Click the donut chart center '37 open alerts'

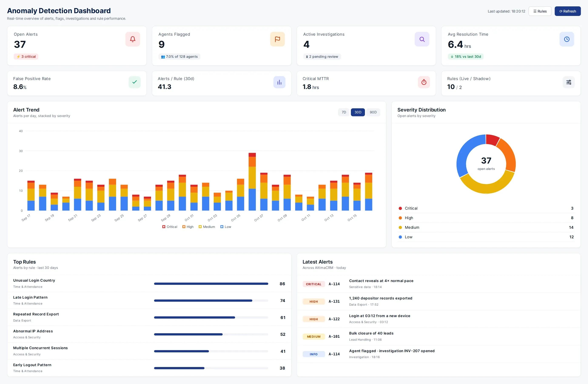486,164
